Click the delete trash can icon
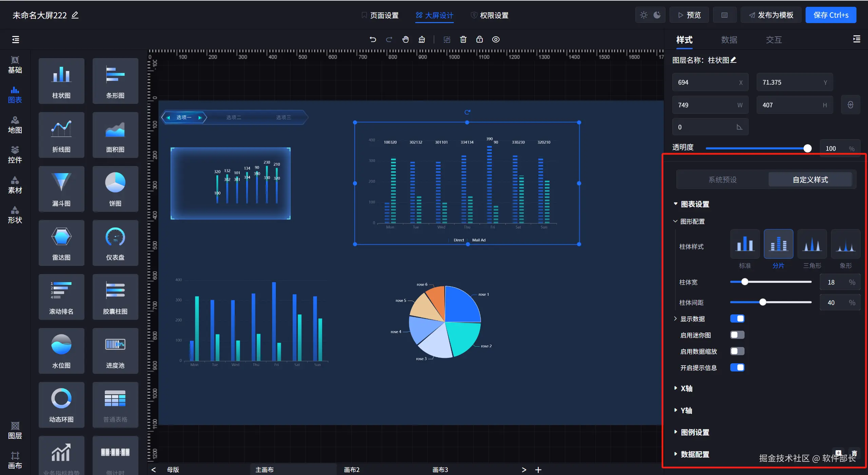 (x=463, y=39)
